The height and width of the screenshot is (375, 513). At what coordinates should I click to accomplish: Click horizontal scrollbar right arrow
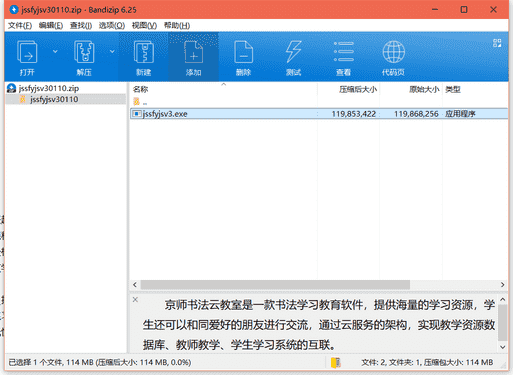pyautogui.click(x=502, y=285)
